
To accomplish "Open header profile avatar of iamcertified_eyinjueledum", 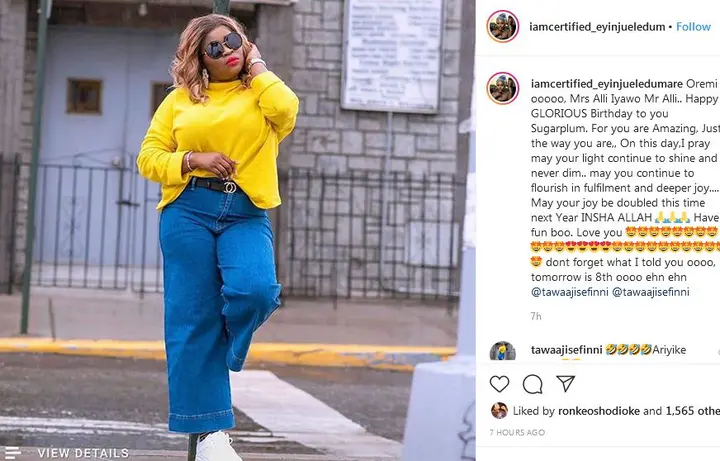I will [x=503, y=26].
